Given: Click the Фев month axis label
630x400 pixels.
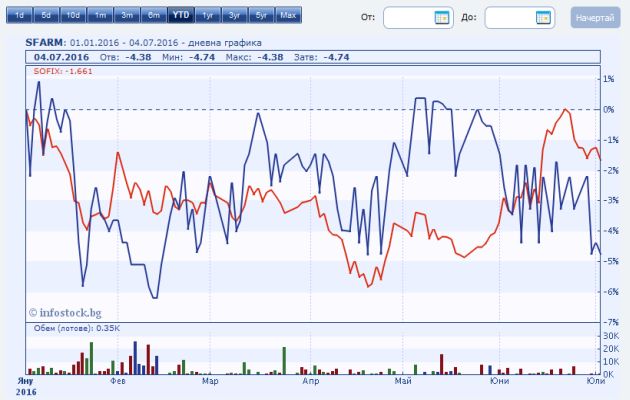Looking at the screenshot, I should (x=118, y=380).
